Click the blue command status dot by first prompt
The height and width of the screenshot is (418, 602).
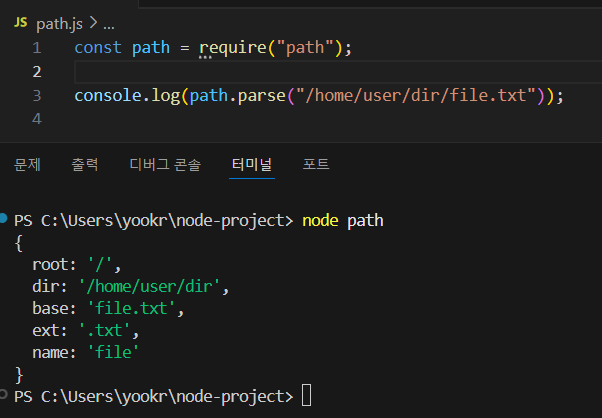[x=3, y=218]
